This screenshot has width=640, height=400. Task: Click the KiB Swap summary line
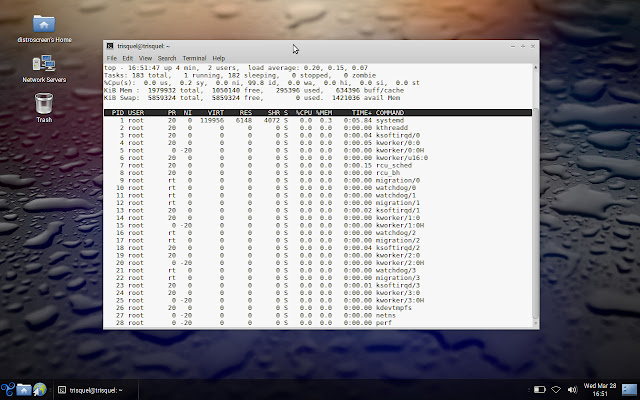point(252,98)
